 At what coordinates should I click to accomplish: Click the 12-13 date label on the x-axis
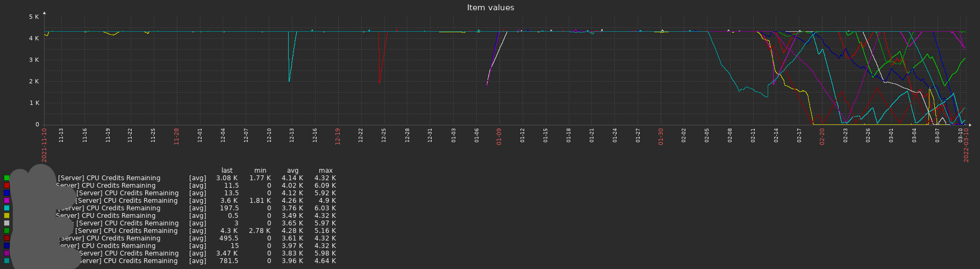[x=292, y=135]
